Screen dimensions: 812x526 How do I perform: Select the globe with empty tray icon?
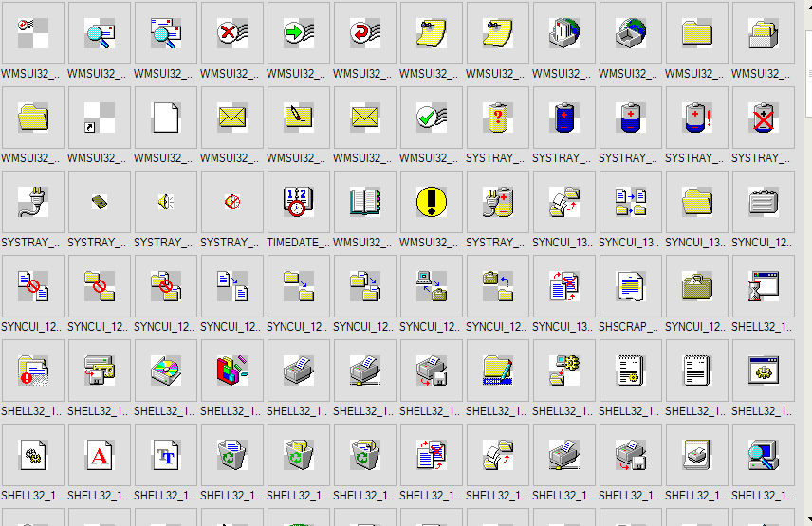(x=630, y=33)
